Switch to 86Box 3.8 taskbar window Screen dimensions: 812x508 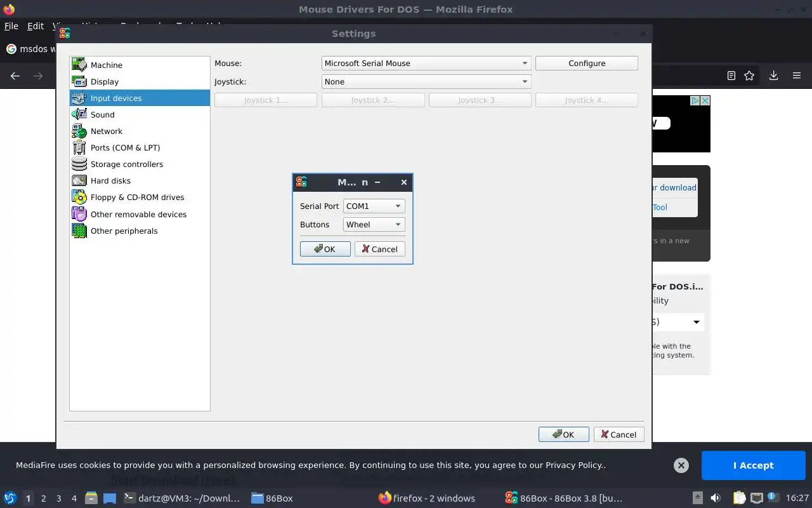tap(564, 498)
